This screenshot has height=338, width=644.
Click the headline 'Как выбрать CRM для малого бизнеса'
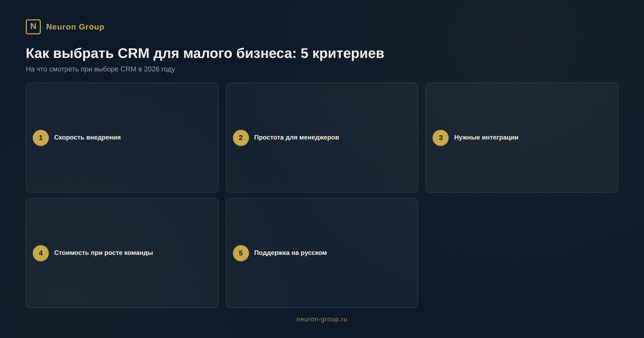pyautogui.click(x=161, y=53)
